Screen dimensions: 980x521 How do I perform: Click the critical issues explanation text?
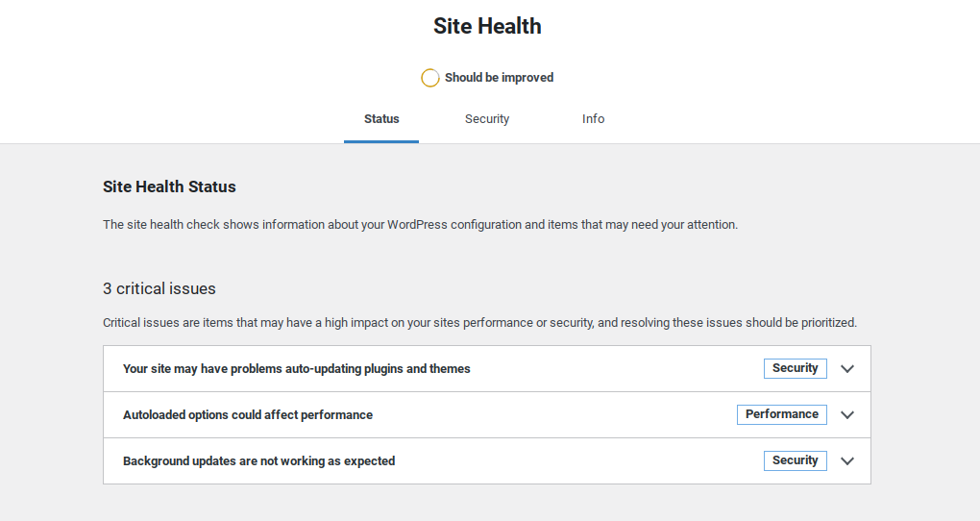pos(479,323)
